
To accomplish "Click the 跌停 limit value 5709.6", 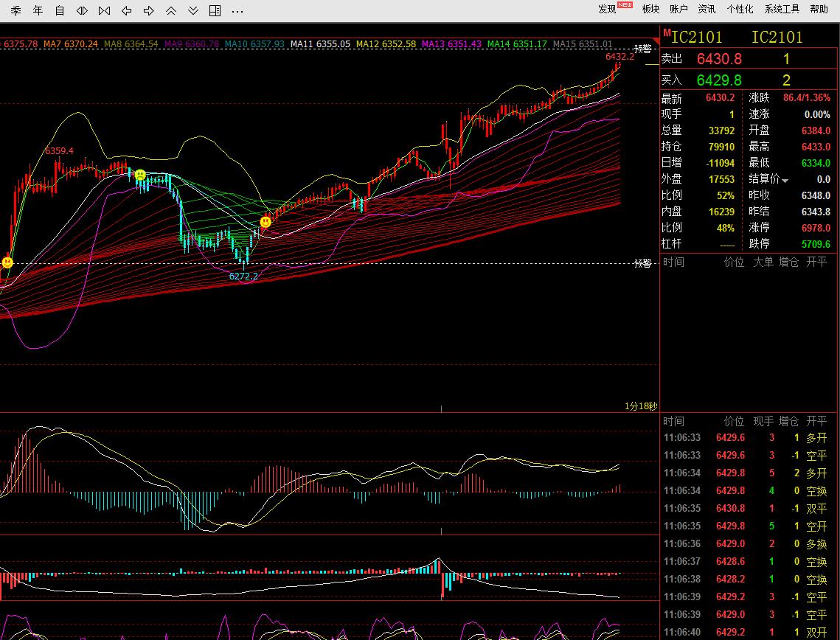I will point(816,243).
